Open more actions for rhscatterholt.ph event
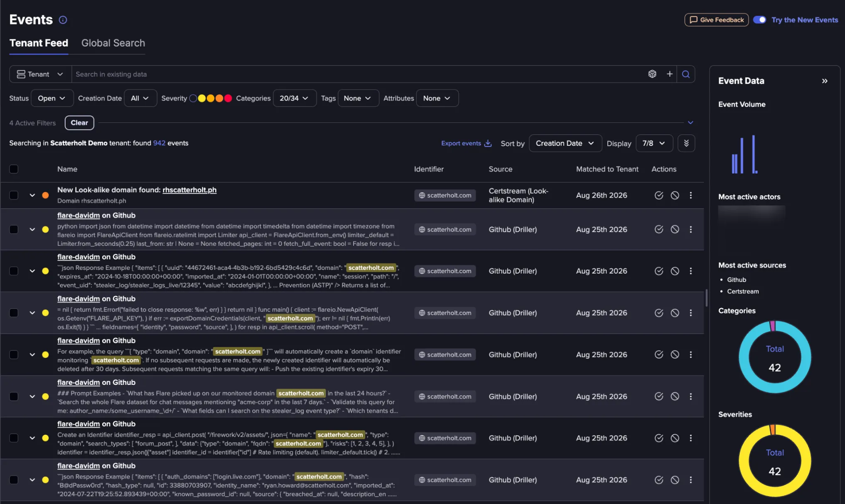845x504 pixels. pos(691,195)
